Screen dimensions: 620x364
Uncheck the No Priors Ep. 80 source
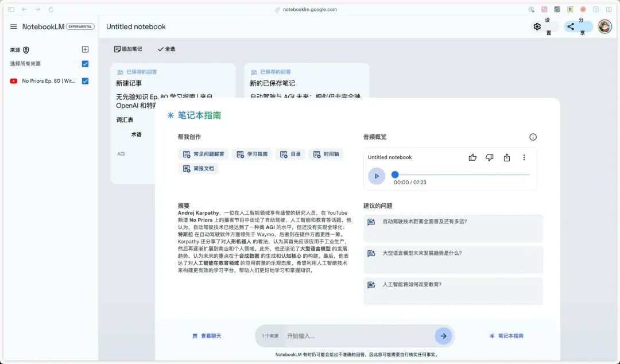pyautogui.click(x=85, y=81)
